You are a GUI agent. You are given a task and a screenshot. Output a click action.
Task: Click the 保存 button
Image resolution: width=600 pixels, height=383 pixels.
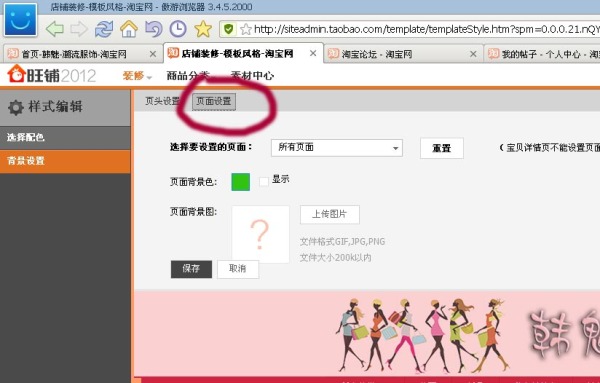(191, 269)
